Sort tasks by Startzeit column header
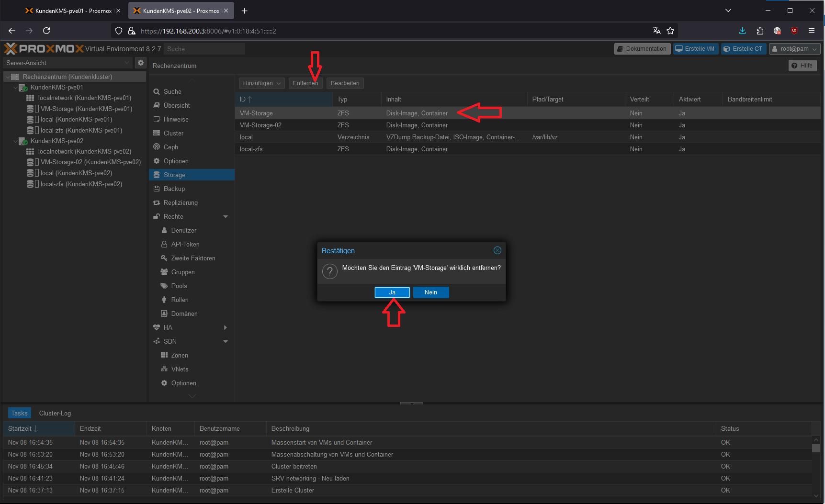The width and height of the screenshot is (825, 504). [20, 428]
